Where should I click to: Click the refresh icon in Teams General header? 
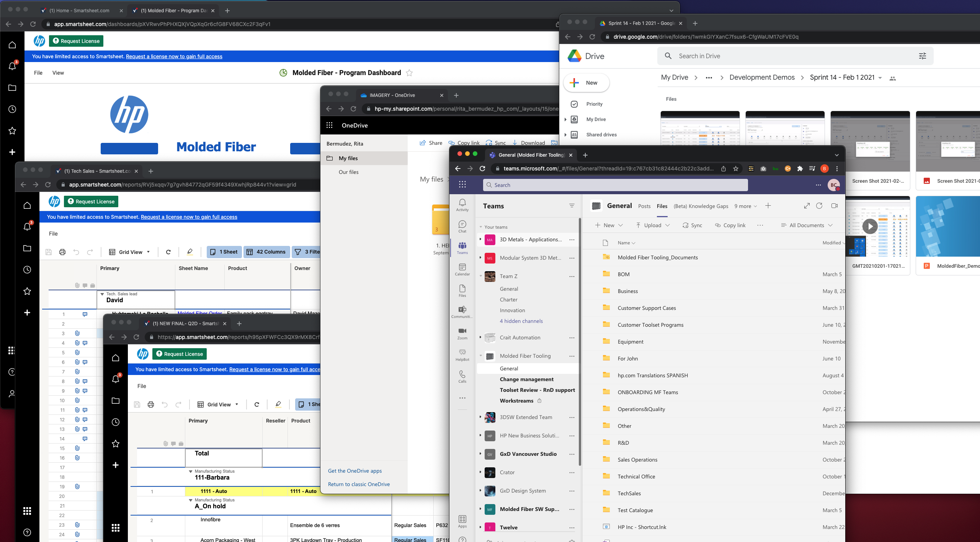pyautogui.click(x=819, y=206)
